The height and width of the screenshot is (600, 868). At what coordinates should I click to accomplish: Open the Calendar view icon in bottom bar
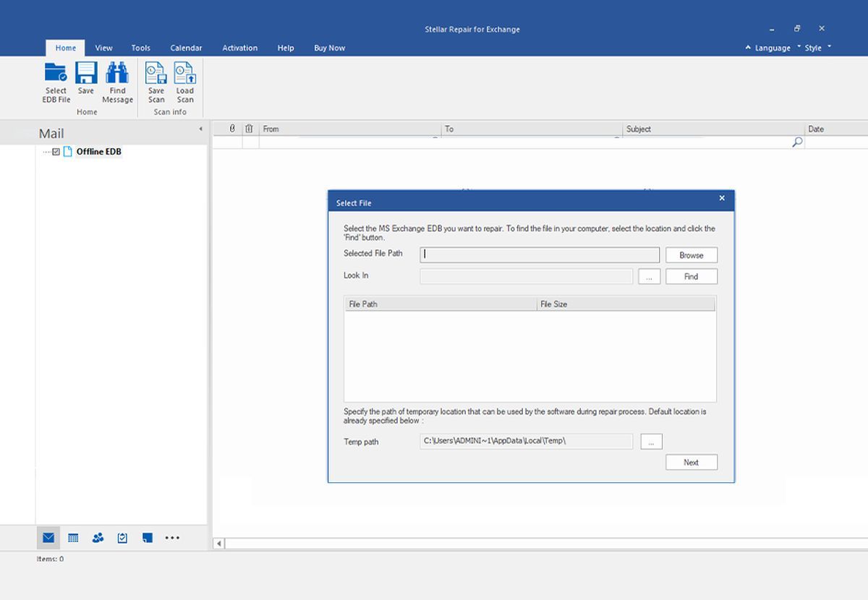click(x=73, y=538)
